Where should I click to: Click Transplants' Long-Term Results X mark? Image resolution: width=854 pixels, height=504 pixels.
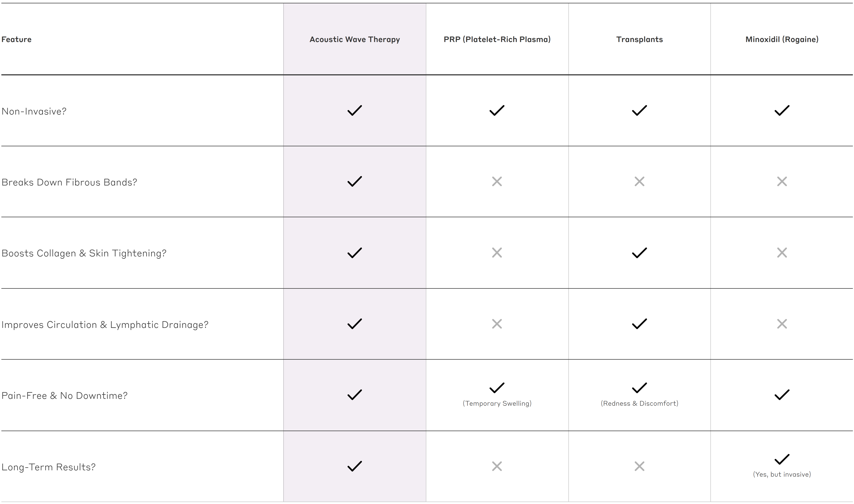coord(639,466)
